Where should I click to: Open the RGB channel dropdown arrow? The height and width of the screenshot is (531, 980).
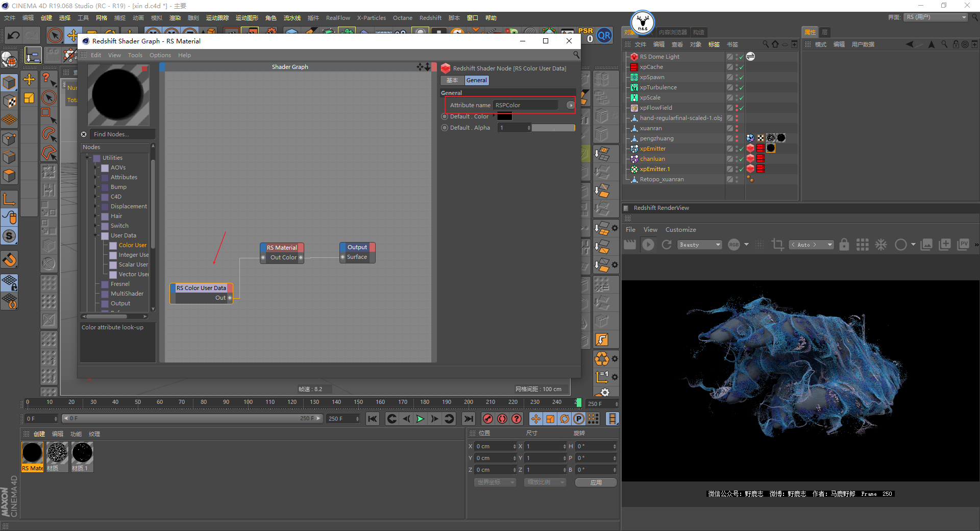746,245
